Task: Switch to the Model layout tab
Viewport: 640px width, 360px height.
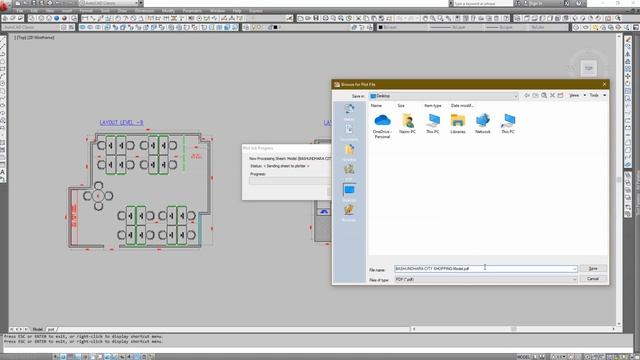Action: [38, 329]
